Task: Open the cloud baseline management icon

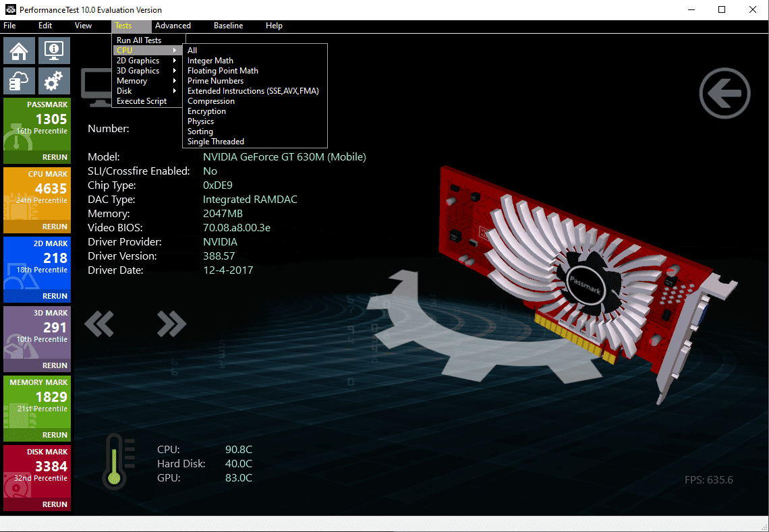Action: pos(19,81)
